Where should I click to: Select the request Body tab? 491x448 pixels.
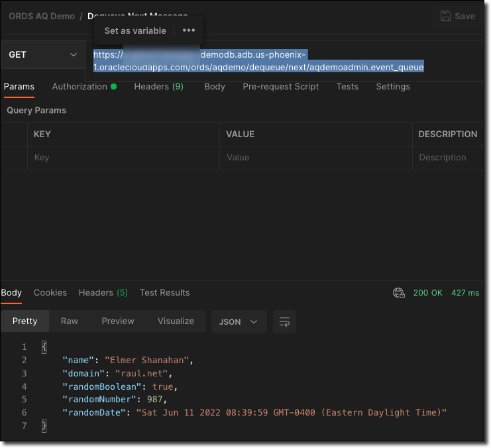coord(215,87)
